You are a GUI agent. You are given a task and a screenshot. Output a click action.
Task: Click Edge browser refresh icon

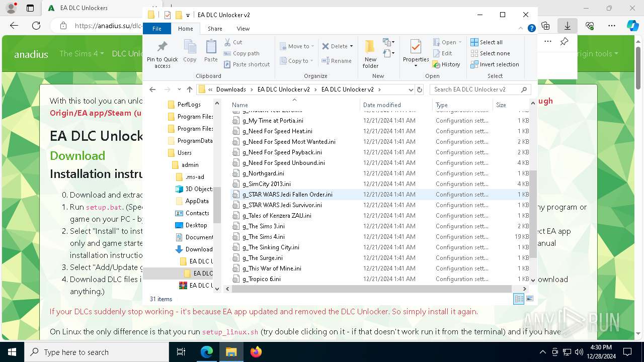pyautogui.click(x=36, y=26)
